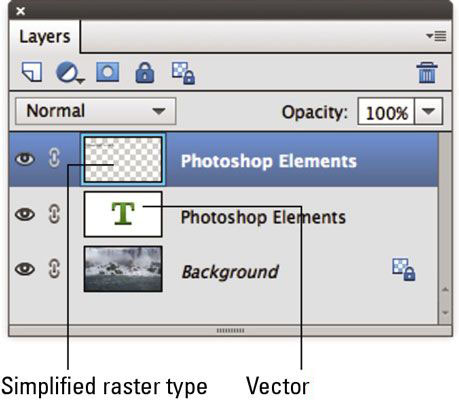Add a layer mask
Viewport: 459px width, 400px height.
coord(108,72)
